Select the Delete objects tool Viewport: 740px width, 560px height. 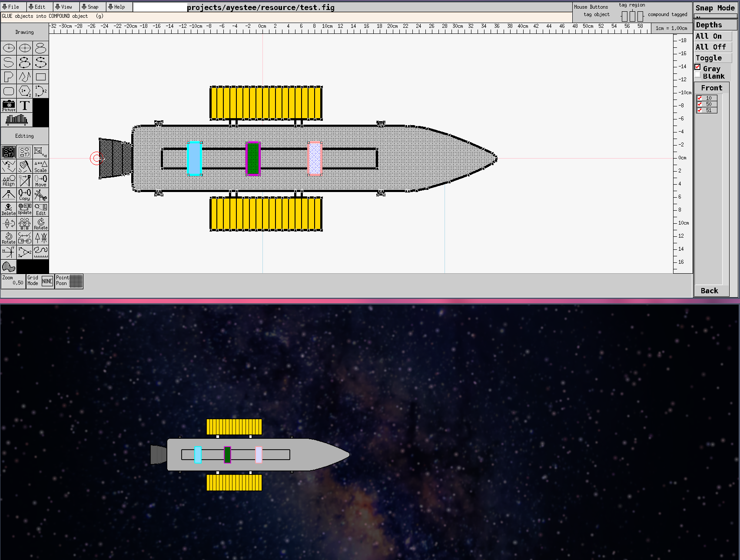pyautogui.click(x=9, y=209)
